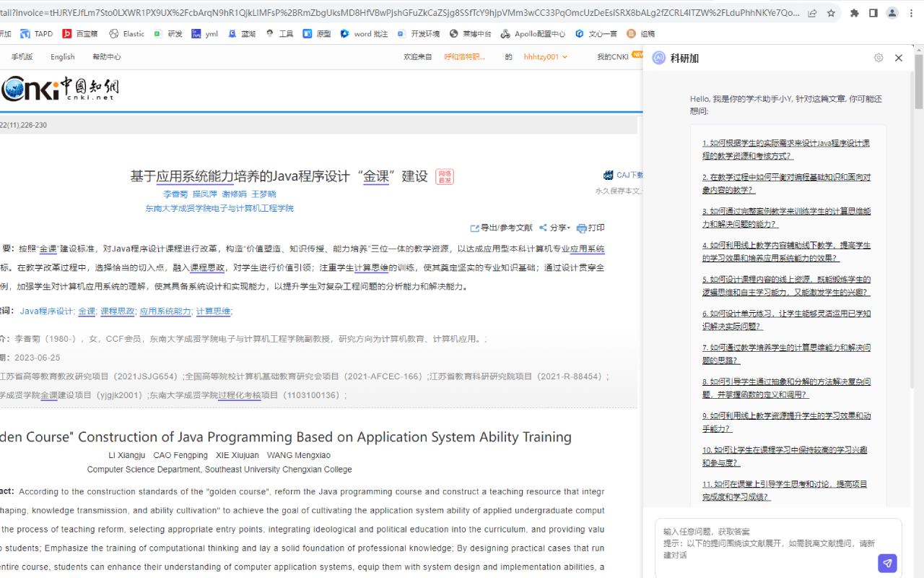Open the 研发 bookmark

168,34
